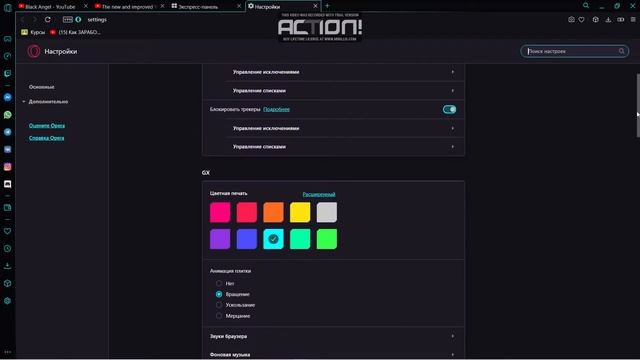Open the Курсы bookmark
640x360 pixels.
(33, 32)
